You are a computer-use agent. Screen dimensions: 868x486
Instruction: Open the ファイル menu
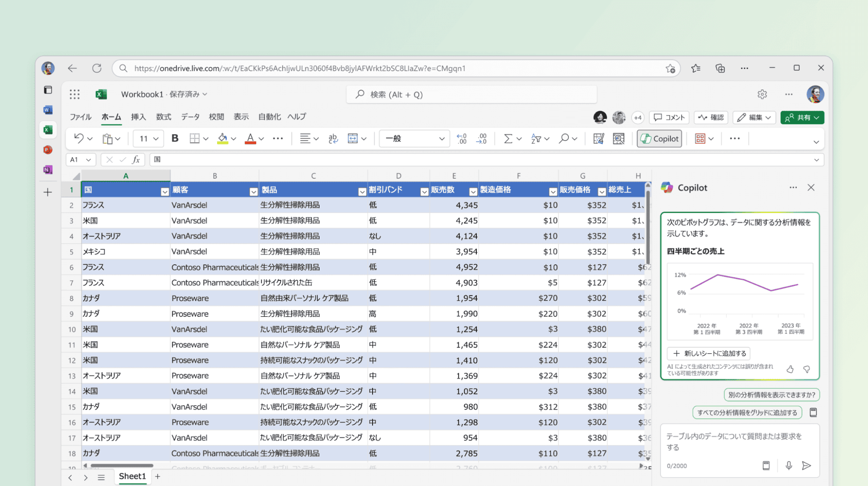click(81, 117)
